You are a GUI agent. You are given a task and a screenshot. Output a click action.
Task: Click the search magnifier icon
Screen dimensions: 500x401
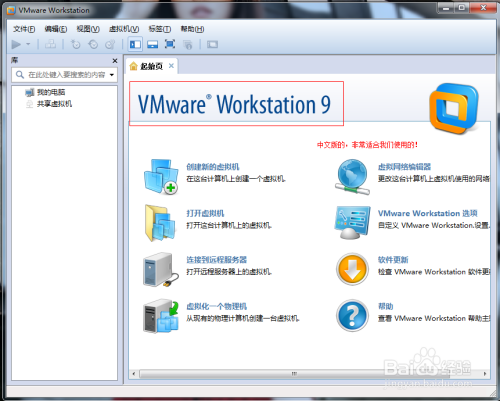[x=20, y=74]
